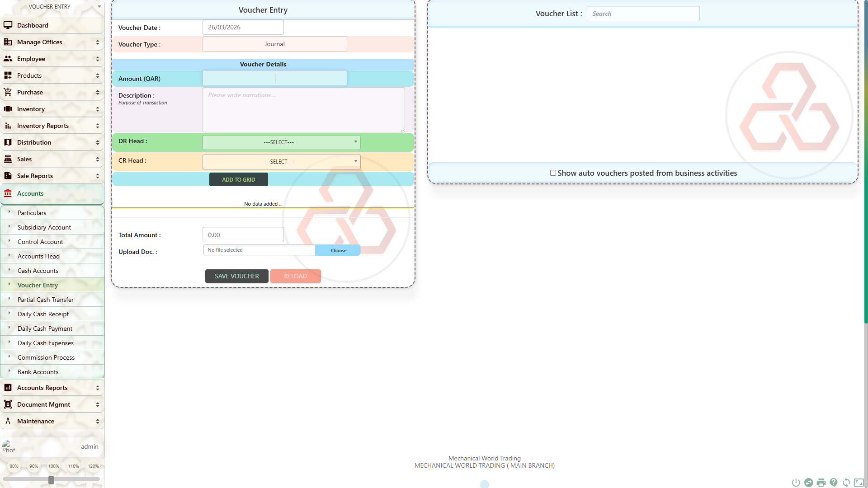This screenshot has width=868, height=488.
Task: Click the refresh sync icon
Action: (846, 483)
